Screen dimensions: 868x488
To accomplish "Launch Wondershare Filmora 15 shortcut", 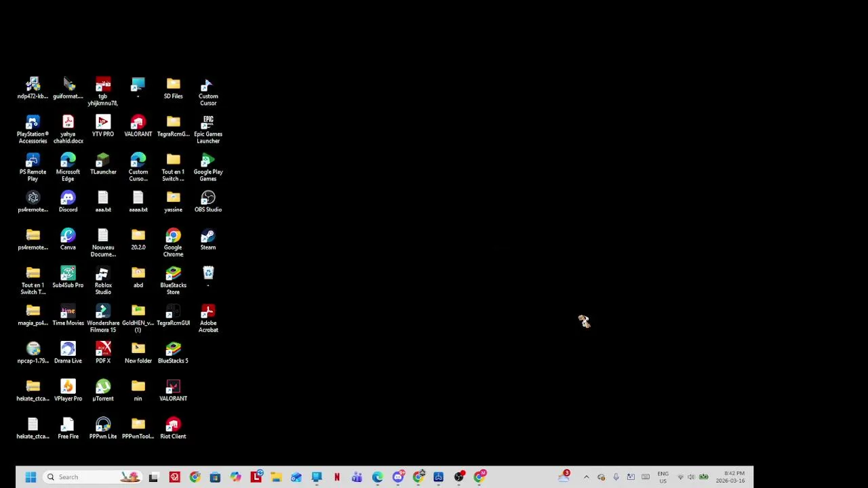I will (103, 319).
